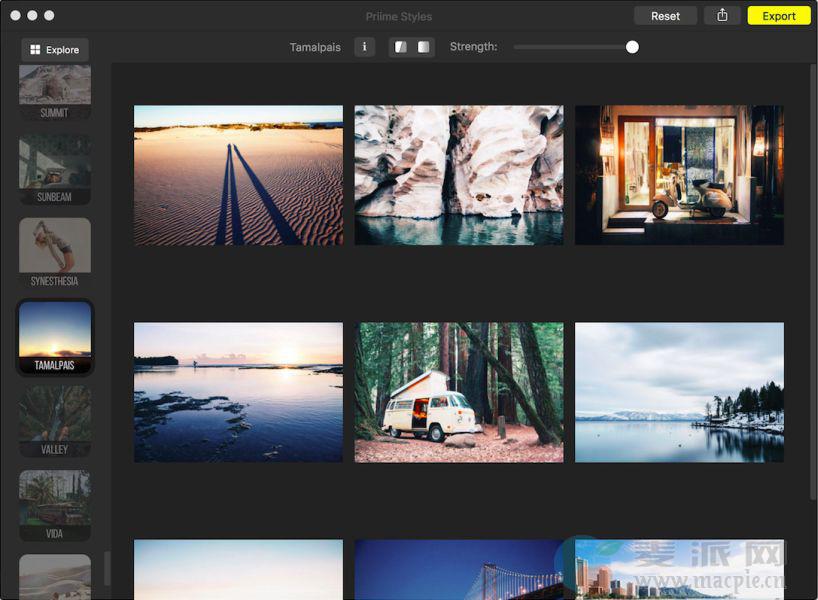
Task: Select the Summit style in sidebar
Action: tap(55, 90)
